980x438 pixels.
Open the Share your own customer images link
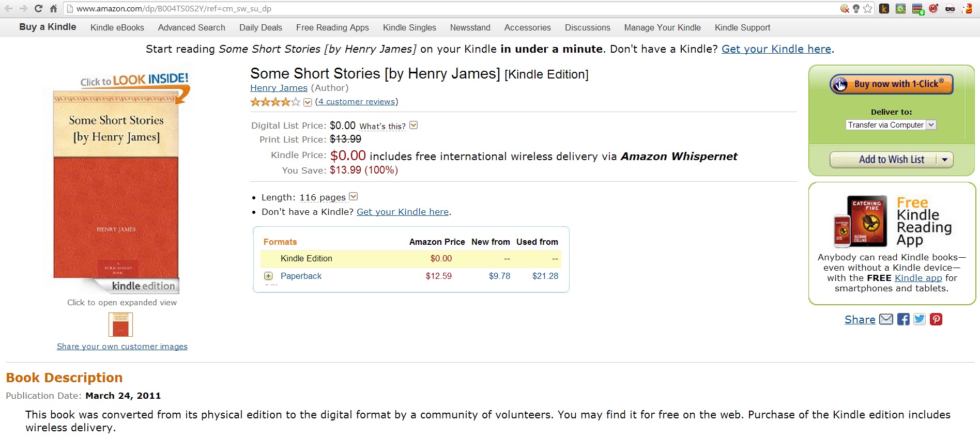click(x=122, y=347)
